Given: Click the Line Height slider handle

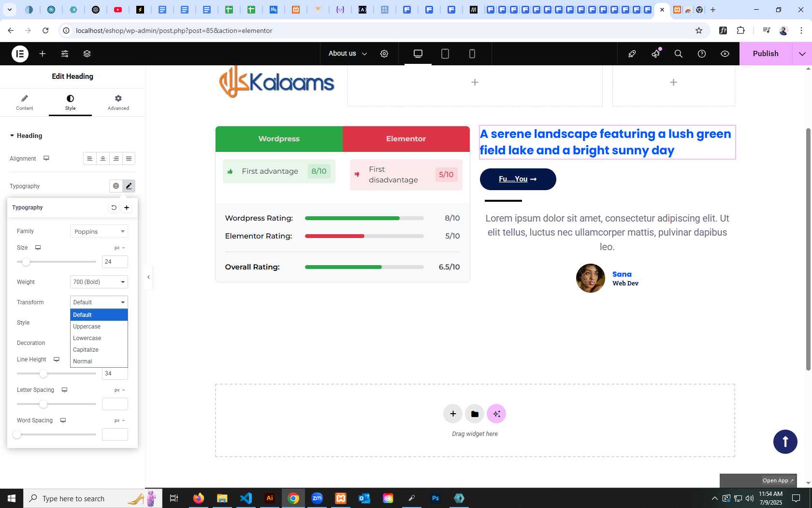Looking at the screenshot, I should pos(43,374).
